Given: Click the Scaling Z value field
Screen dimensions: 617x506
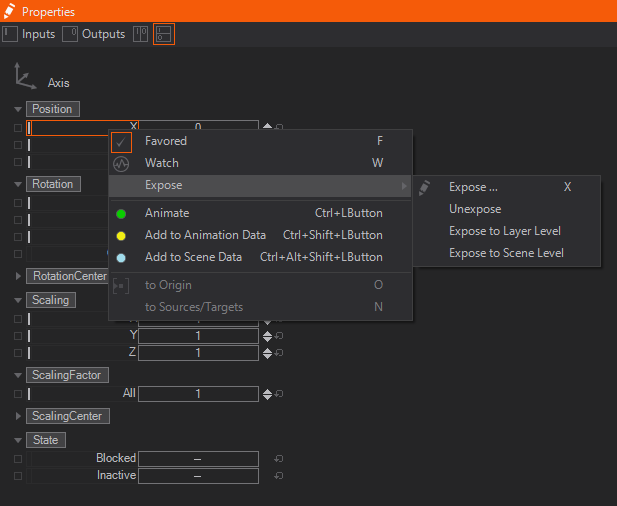Looking at the screenshot, I should (198, 353).
